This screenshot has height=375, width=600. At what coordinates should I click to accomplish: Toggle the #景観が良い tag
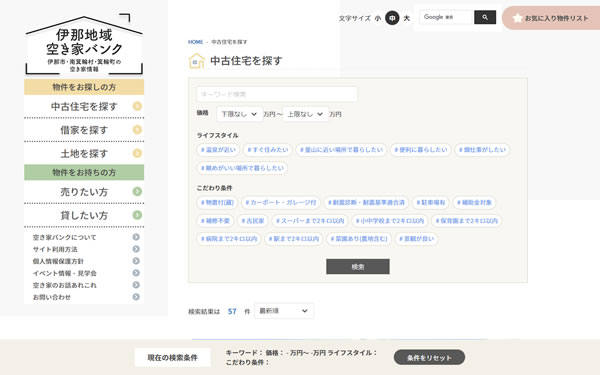417,239
